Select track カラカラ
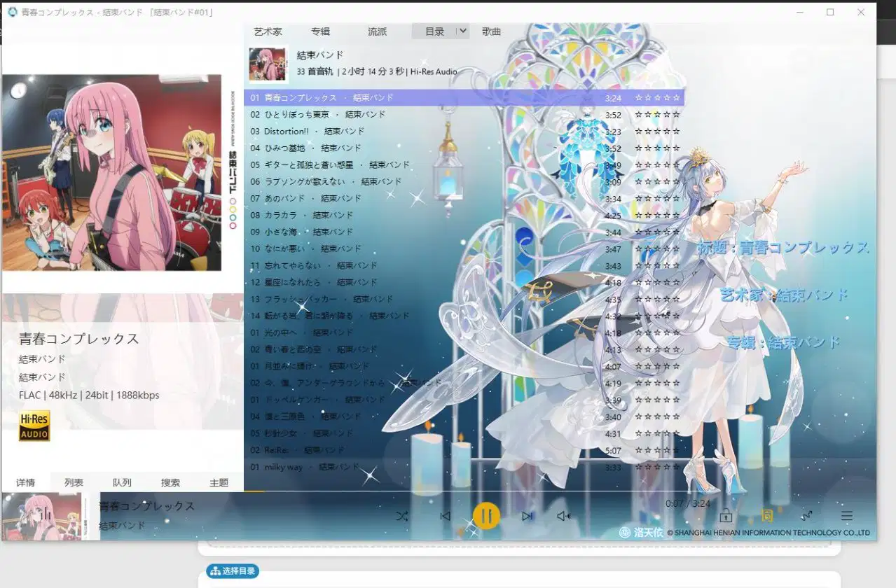Image resolution: width=896 pixels, height=588 pixels. pos(464,216)
